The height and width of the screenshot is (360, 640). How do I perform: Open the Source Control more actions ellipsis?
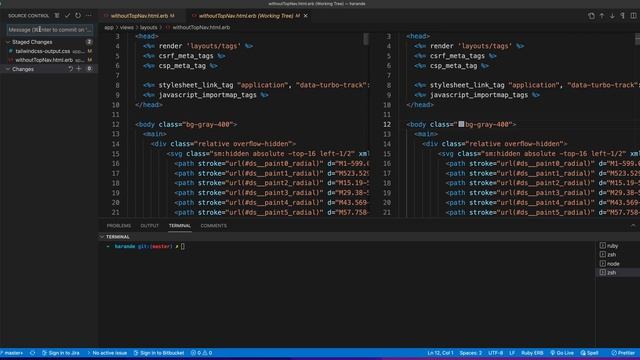coord(89,16)
